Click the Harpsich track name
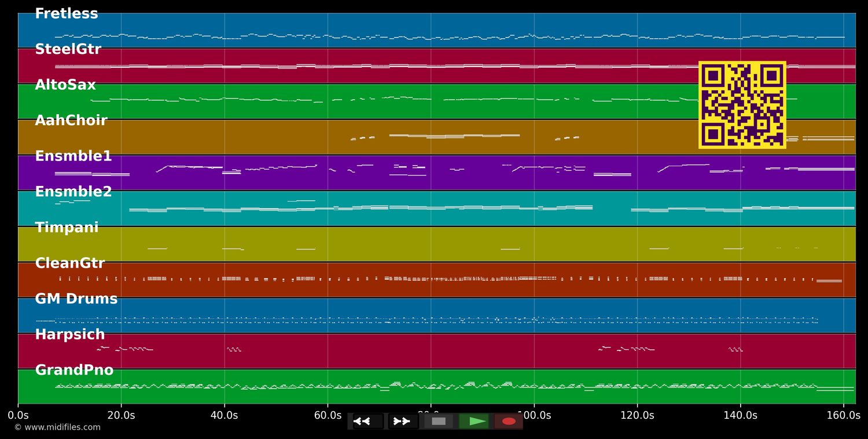868x439 pixels. coord(70,335)
